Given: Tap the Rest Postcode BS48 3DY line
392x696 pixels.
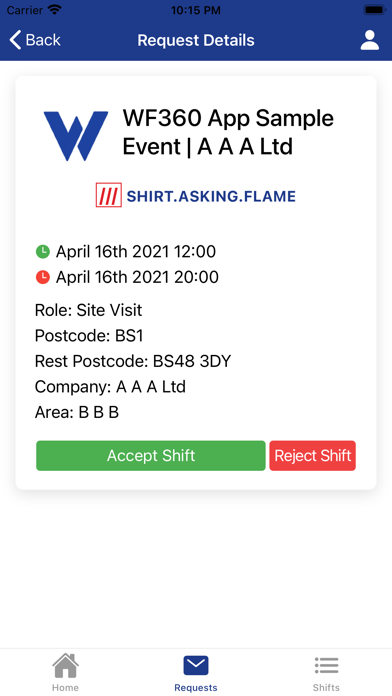Looking at the screenshot, I should point(133,361).
